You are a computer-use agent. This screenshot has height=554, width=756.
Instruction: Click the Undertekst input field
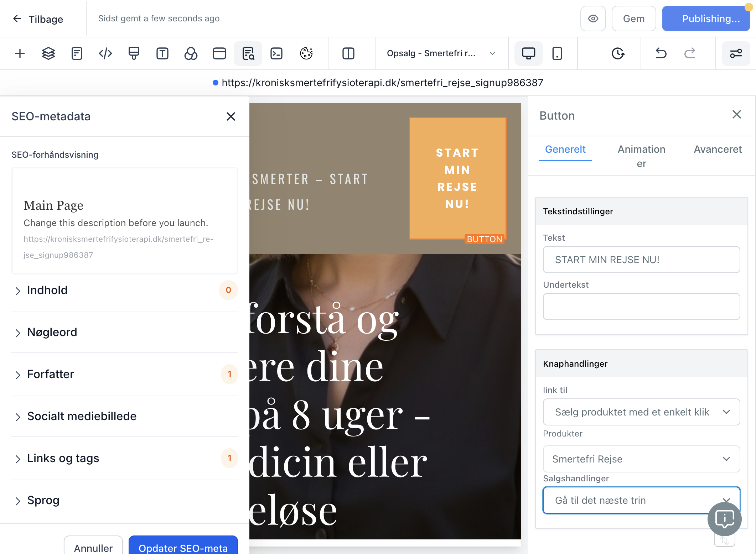[x=642, y=307]
